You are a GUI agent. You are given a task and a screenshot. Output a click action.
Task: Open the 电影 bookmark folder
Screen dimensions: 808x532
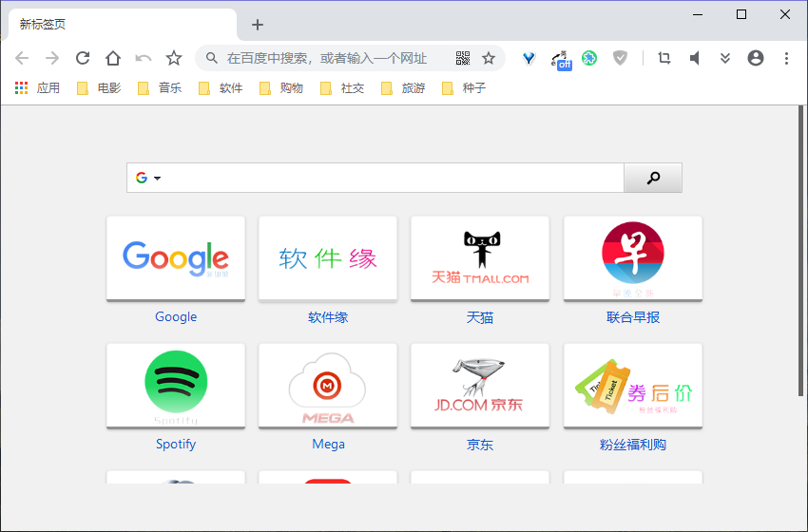click(99, 88)
